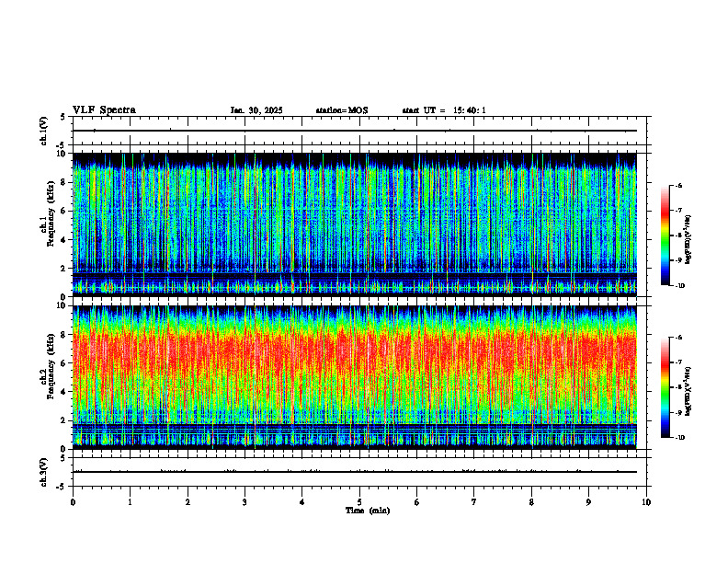Click the ch.3(V) axis "-5" tick label
This screenshot has width=728, height=563.
coord(62,487)
